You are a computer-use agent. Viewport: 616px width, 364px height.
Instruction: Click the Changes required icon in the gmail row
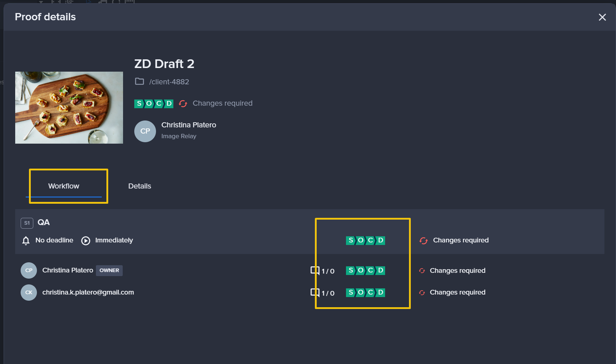point(422,292)
